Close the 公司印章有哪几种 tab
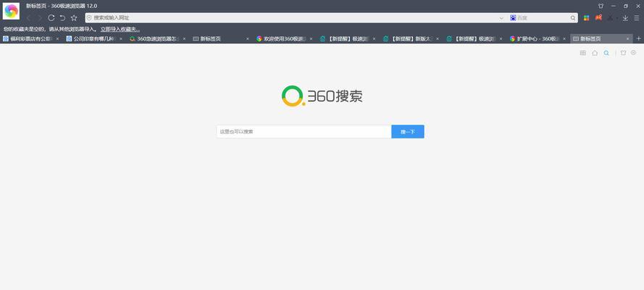Screen dimensions: 644x290 point(121,38)
